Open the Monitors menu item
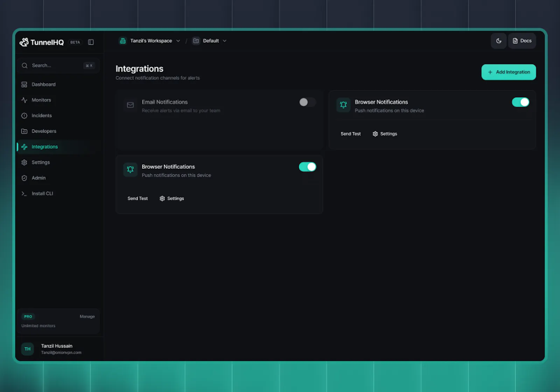 pyautogui.click(x=58, y=100)
